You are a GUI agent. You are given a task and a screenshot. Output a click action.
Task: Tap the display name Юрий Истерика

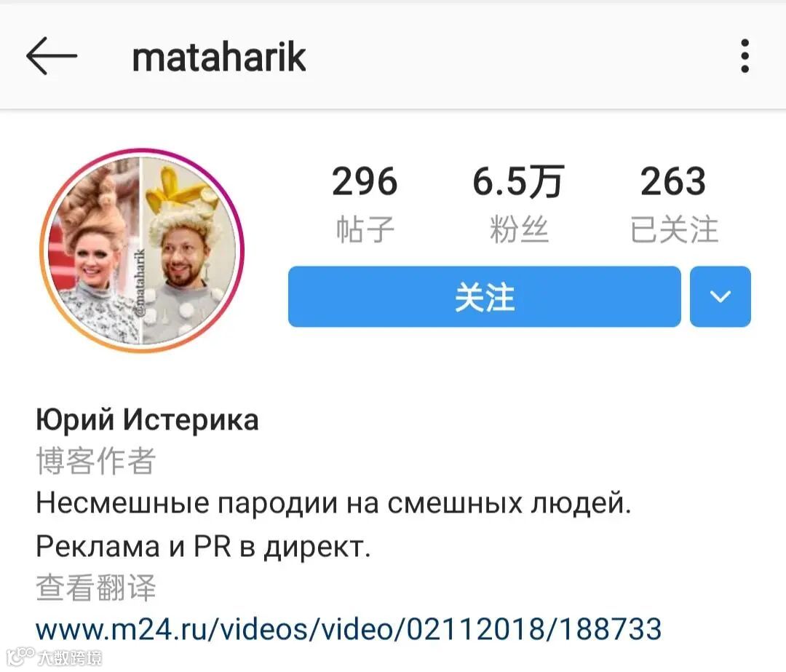tap(147, 419)
